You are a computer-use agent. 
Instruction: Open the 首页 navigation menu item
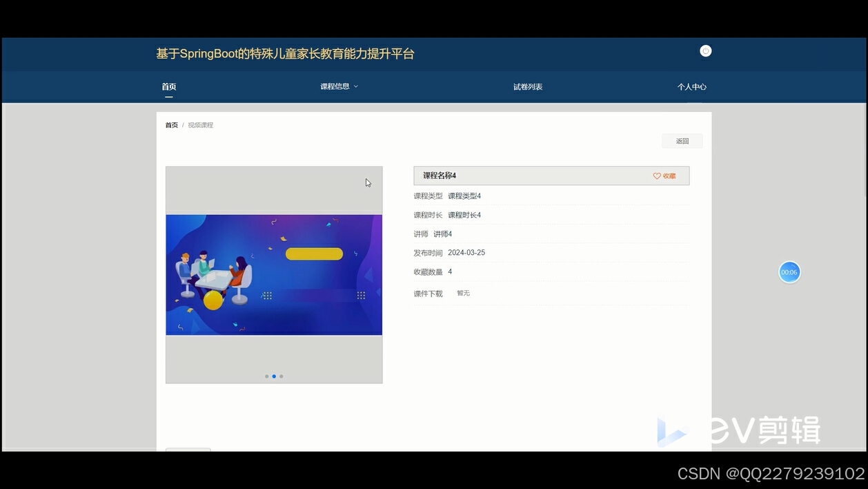pos(168,86)
